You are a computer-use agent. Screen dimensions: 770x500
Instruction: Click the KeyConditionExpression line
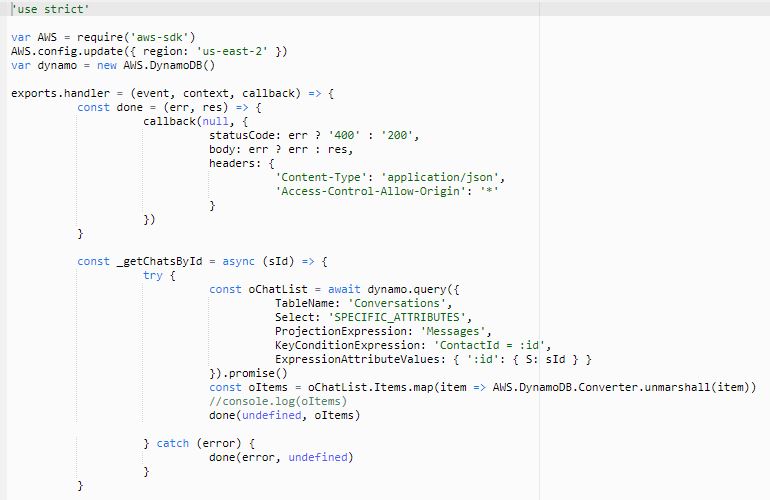[x=413, y=345]
